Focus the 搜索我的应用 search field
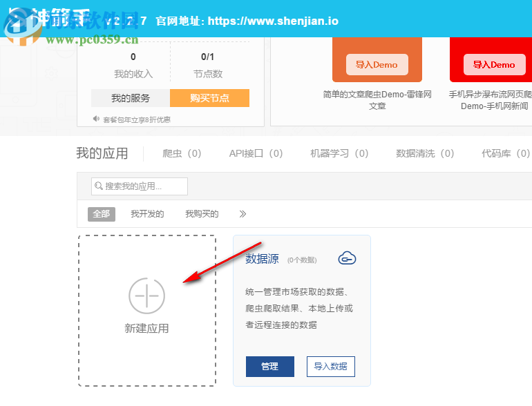 click(x=140, y=186)
